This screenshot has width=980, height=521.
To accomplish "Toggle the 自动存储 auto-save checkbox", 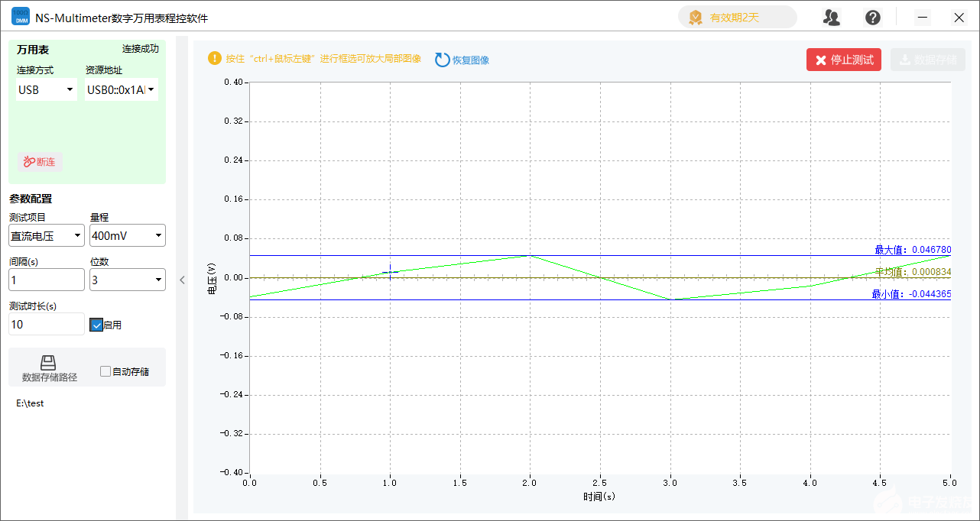I will (105, 371).
